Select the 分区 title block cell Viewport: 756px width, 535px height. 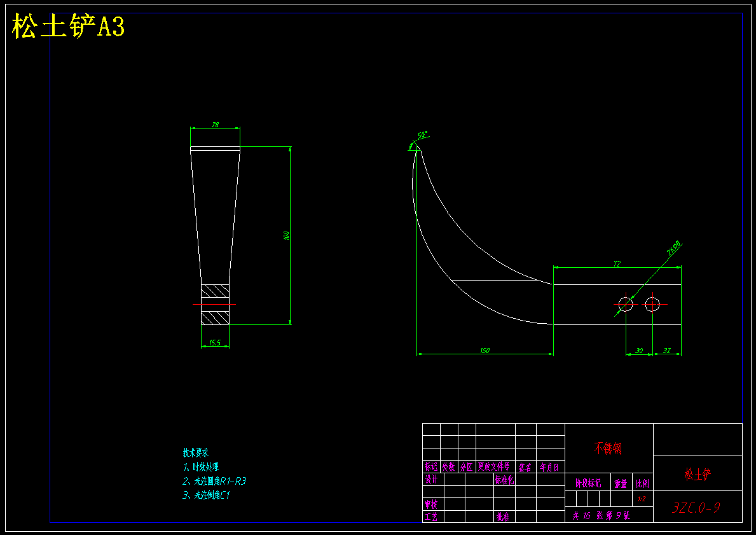(466, 466)
